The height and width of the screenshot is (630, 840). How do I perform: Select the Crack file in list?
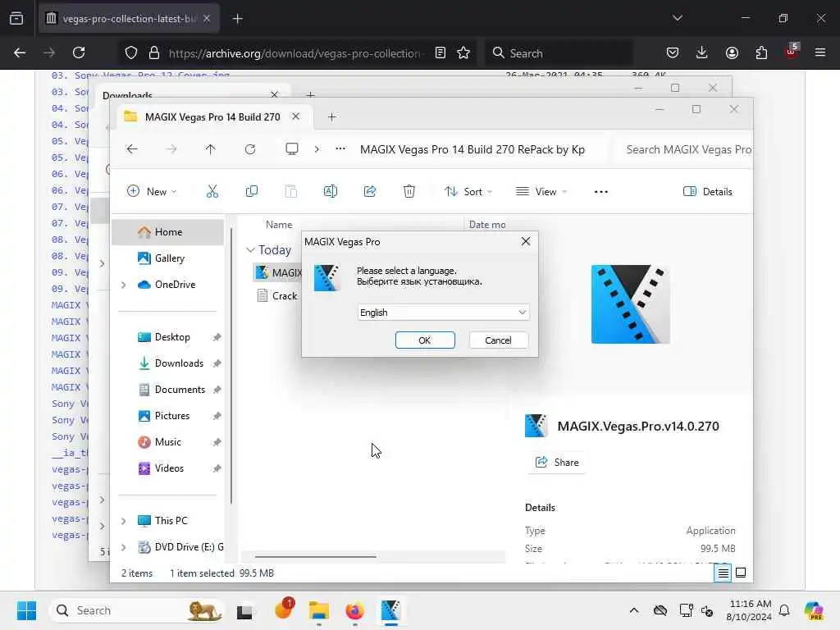click(x=285, y=295)
